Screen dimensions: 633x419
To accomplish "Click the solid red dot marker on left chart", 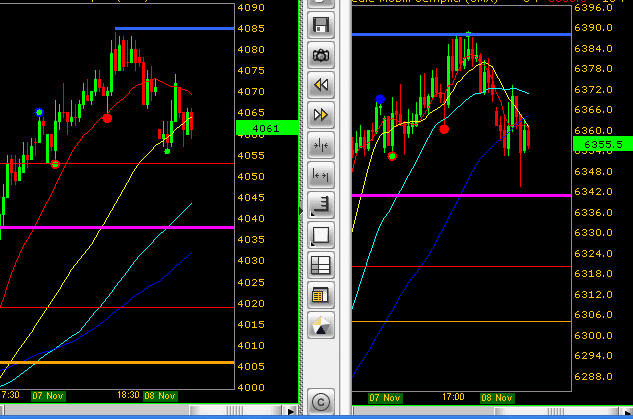I will pos(107,118).
